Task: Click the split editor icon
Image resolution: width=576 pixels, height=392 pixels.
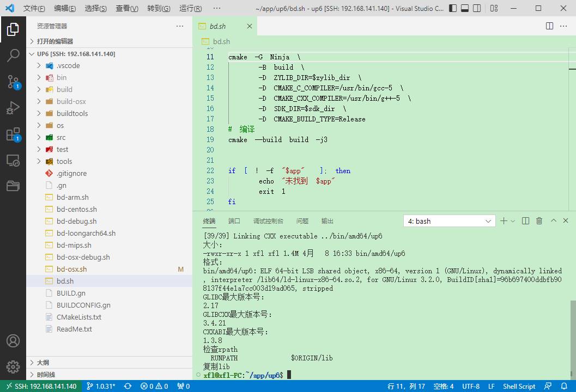Action: coord(549,26)
